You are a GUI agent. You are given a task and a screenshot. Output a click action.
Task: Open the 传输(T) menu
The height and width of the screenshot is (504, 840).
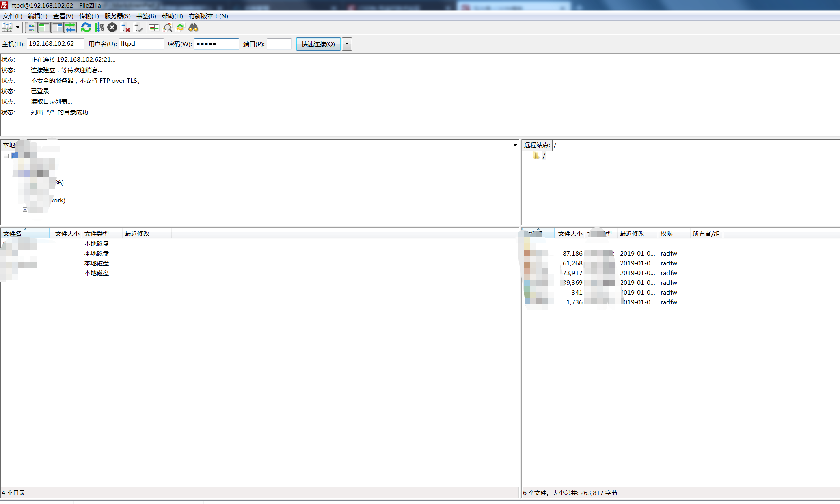click(x=89, y=16)
